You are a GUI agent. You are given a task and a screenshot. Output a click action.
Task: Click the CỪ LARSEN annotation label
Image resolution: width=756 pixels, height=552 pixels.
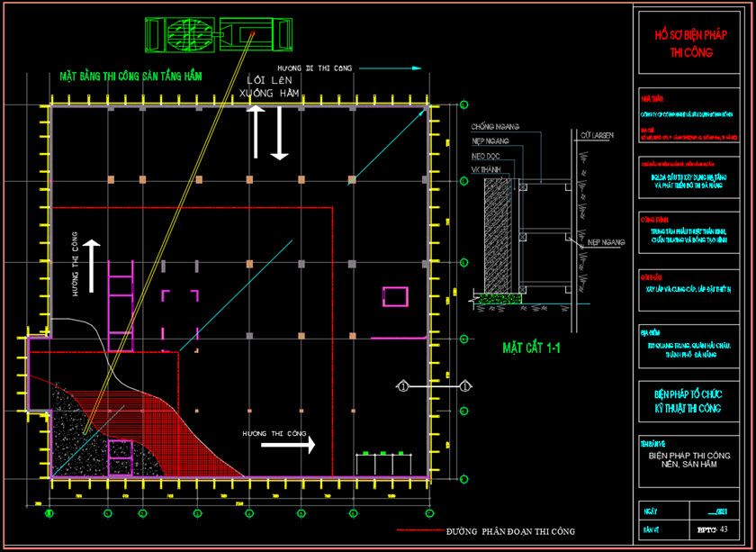coord(596,135)
